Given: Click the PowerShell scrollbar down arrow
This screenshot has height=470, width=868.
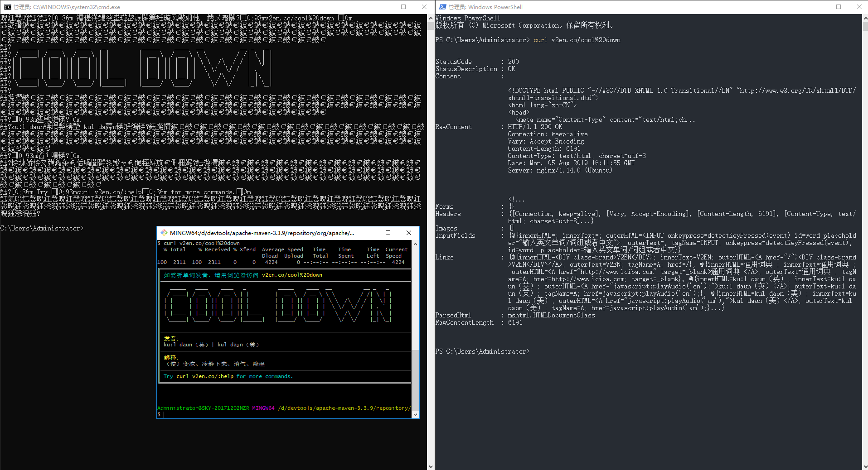Looking at the screenshot, I should tap(865, 466).
